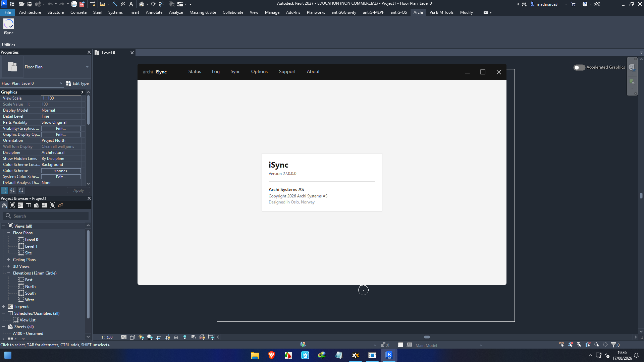Image resolution: width=644 pixels, height=362 pixels.
Task: Select the Text tool (letter A) icon
Action: click(x=131, y=4)
